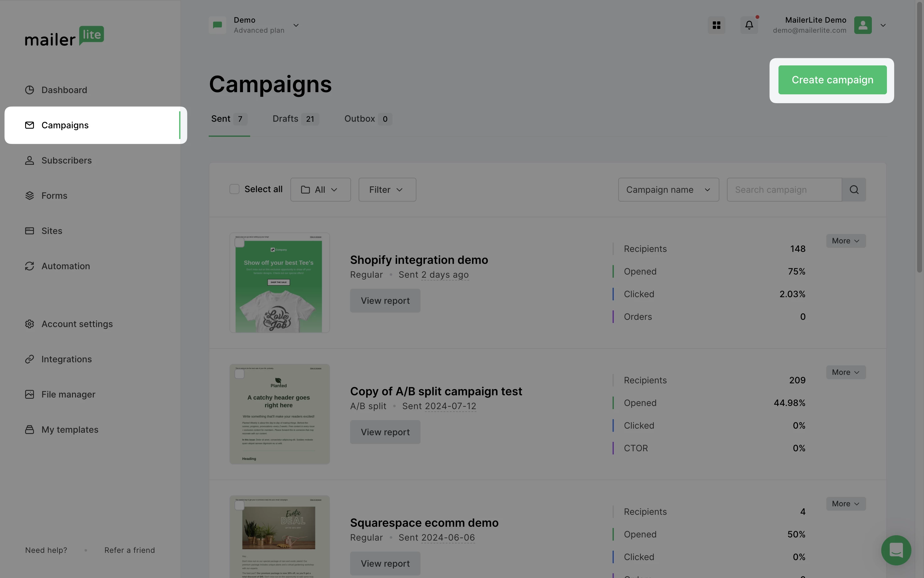This screenshot has height=578, width=924.
Task: View report for Squarespace ecomm demo
Action: pos(385,564)
